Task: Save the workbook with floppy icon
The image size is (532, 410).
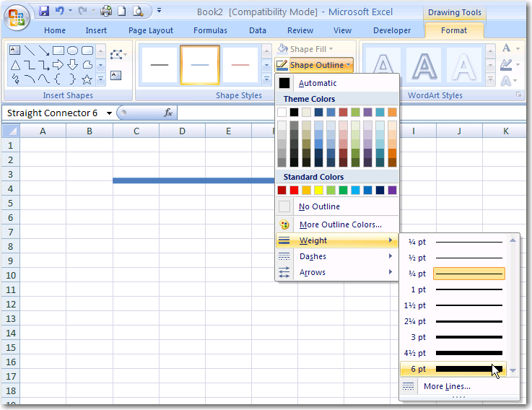Action: (x=44, y=11)
